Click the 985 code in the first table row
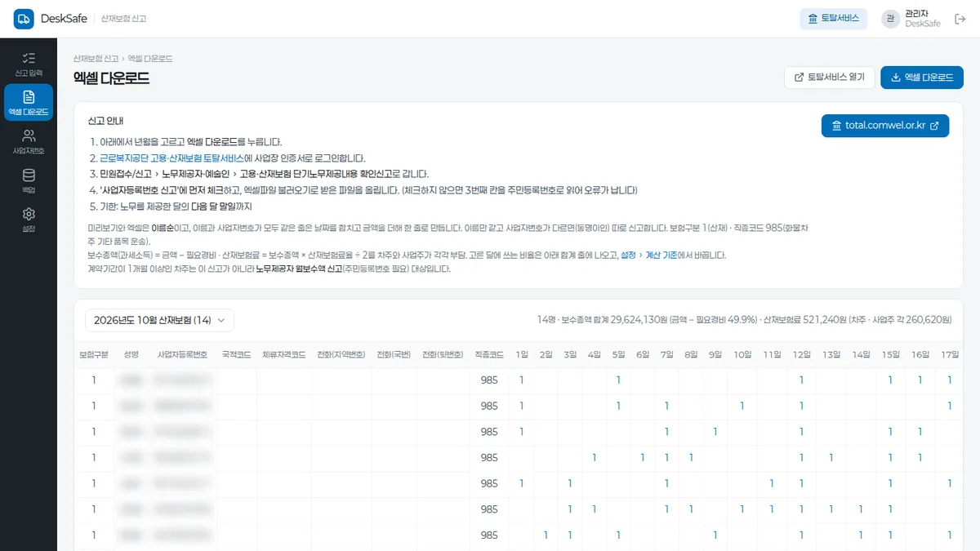 [489, 380]
